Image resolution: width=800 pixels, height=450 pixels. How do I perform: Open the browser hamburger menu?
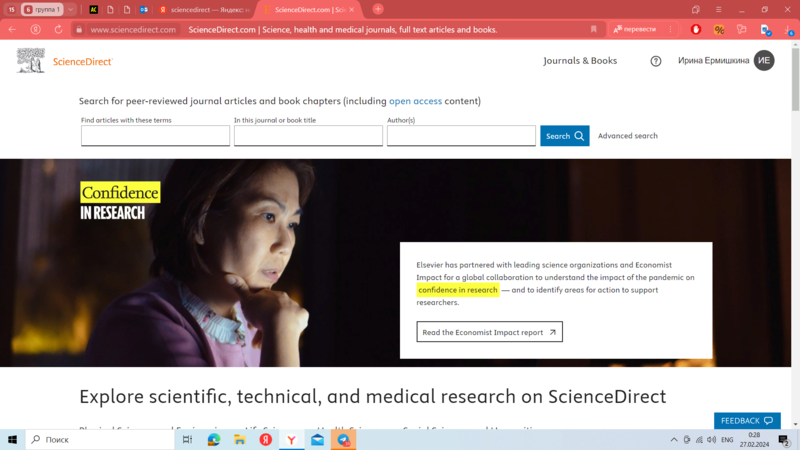718,10
